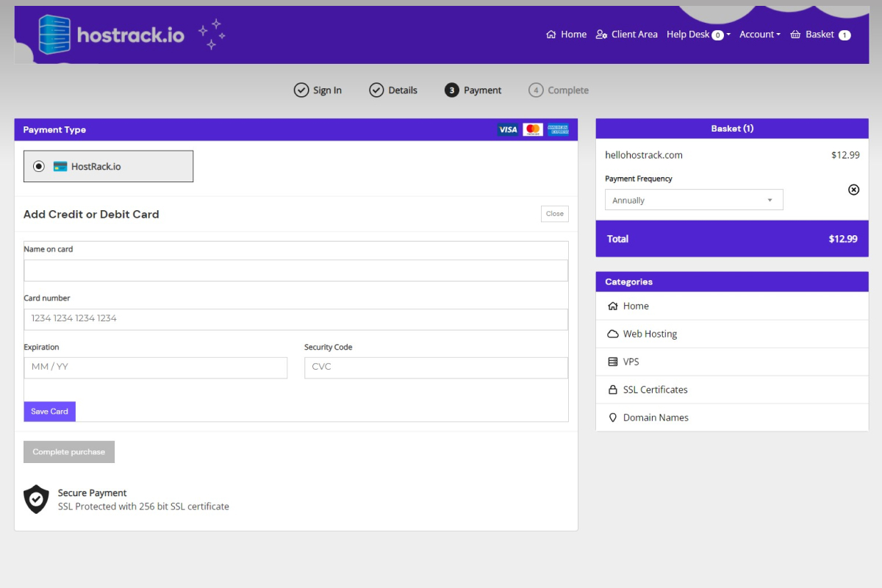882x588 pixels.
Task: Click the step 3 Payment number badge
Action: (x=451, y=90)
